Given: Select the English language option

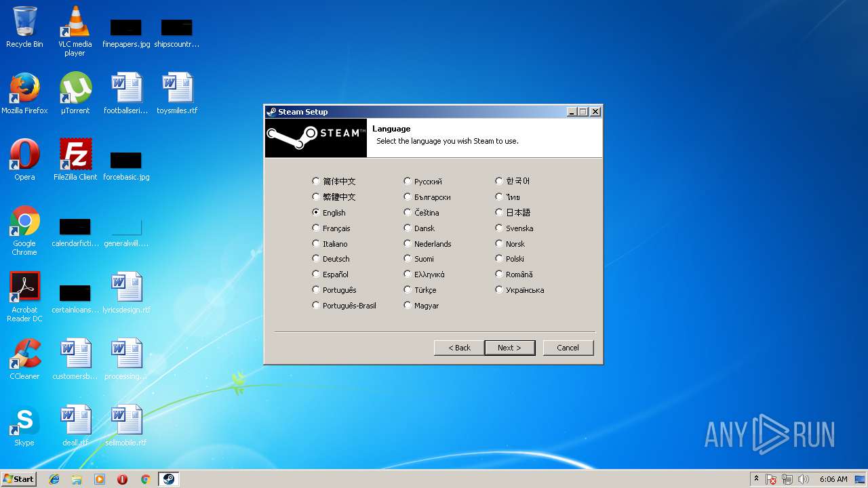Looking at the screenshot, I should click(329, 212).
